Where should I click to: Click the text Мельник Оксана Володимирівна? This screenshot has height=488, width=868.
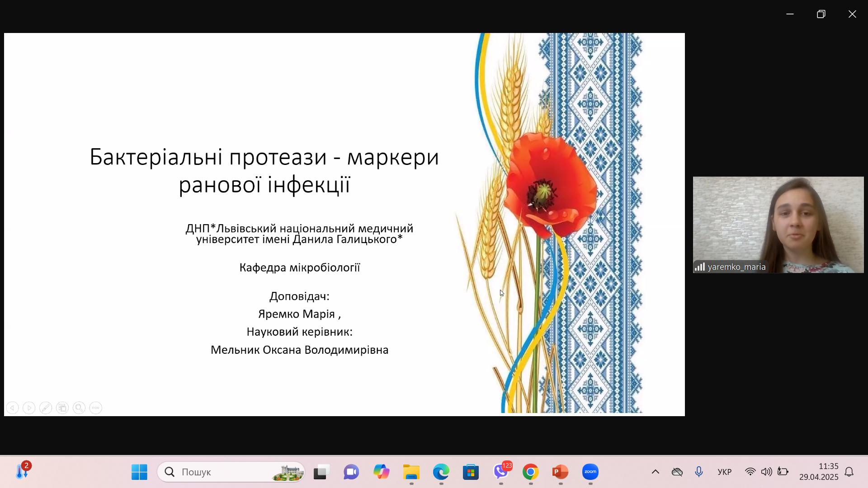pos(300,350)
